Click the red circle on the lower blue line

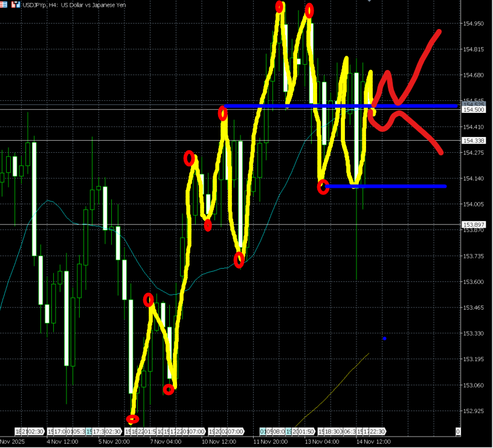coord(323,187)
